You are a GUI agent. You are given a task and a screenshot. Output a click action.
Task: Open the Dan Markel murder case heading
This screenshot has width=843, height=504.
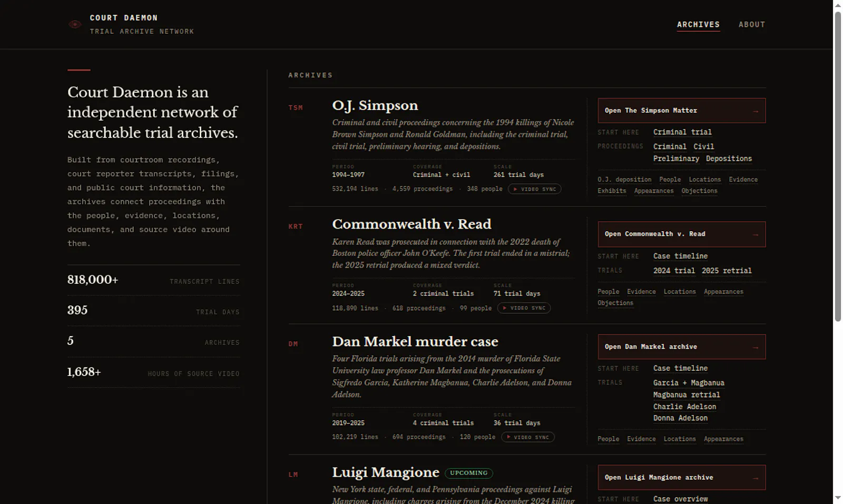click(x=415, y=342)
